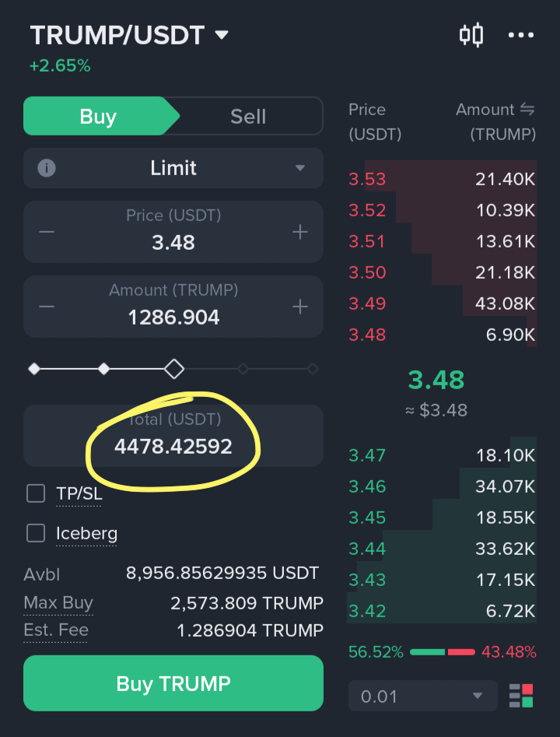The height and width of the screenshot is (737, 560).
Task: Select the 50% slider handle
Action: coord(173,369)
